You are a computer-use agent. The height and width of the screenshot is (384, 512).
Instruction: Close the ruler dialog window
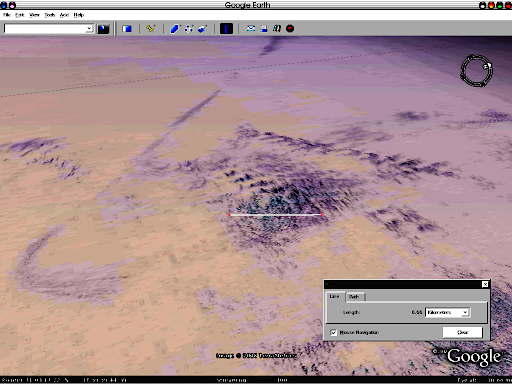pos(485,284)
